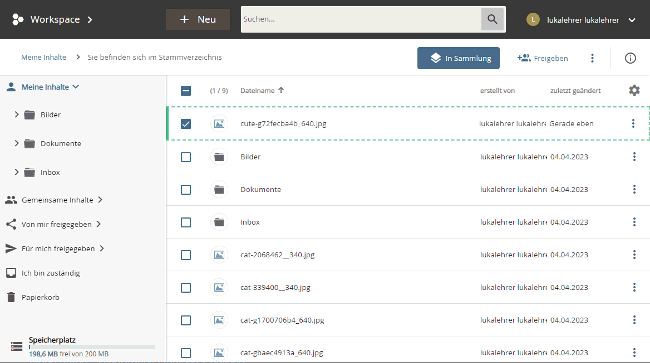This screenshot has height=363, width=650.
Task: Open the toolbar more-options menu
Action: point(592,58)
